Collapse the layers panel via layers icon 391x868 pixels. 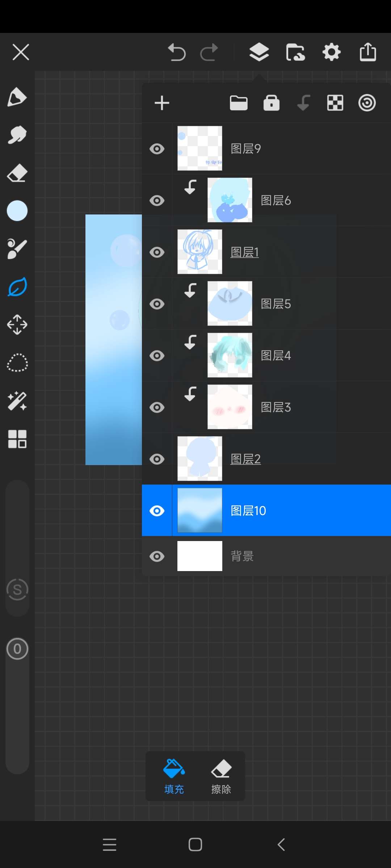259,52
